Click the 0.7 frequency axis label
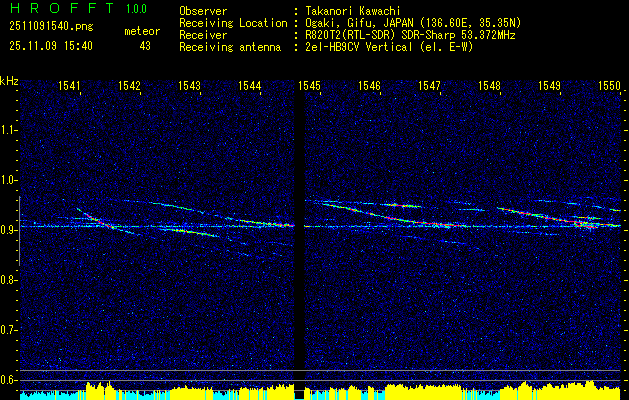This screenshot has height=400, width=629. click(8, 330)
